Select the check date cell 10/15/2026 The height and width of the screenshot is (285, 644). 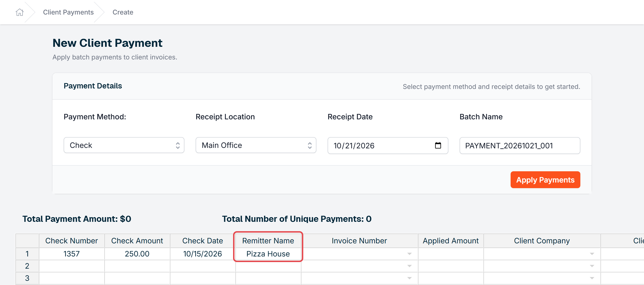(203, 254)
